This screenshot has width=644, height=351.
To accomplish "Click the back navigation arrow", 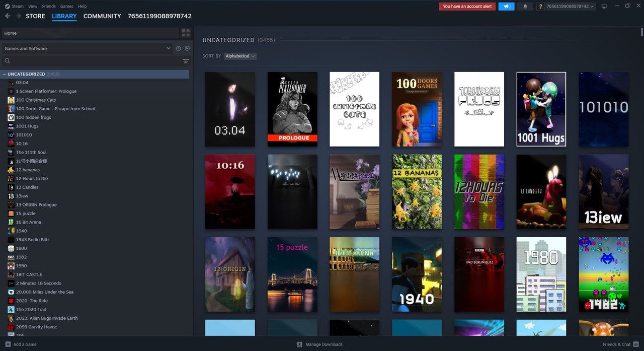I will click(8, 16).
